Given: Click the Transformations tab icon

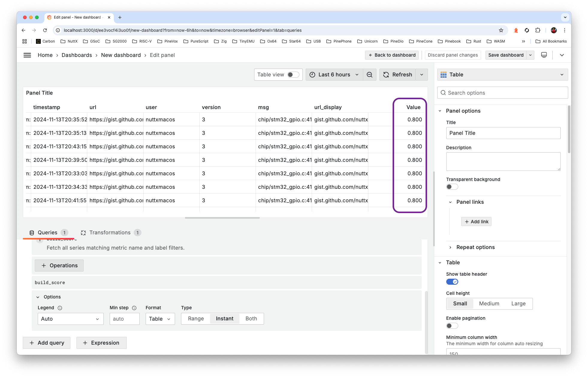Looking at the screenshot, I should pyautogui.click(x=84, y=232).
